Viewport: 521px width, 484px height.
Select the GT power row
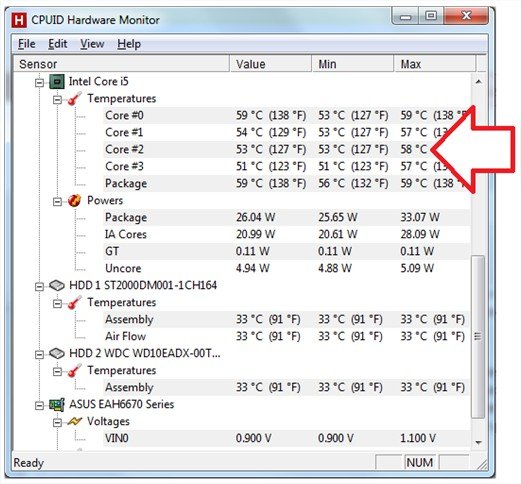coord(287,251)
